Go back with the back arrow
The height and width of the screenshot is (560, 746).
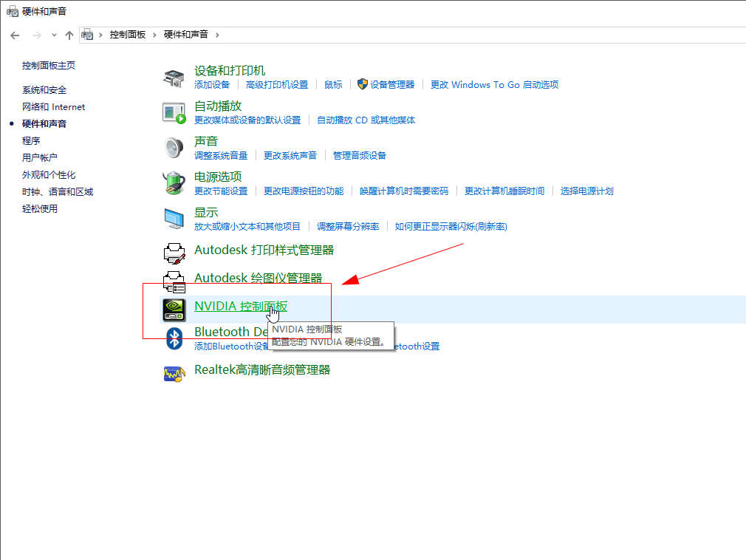tap(15, 35)
